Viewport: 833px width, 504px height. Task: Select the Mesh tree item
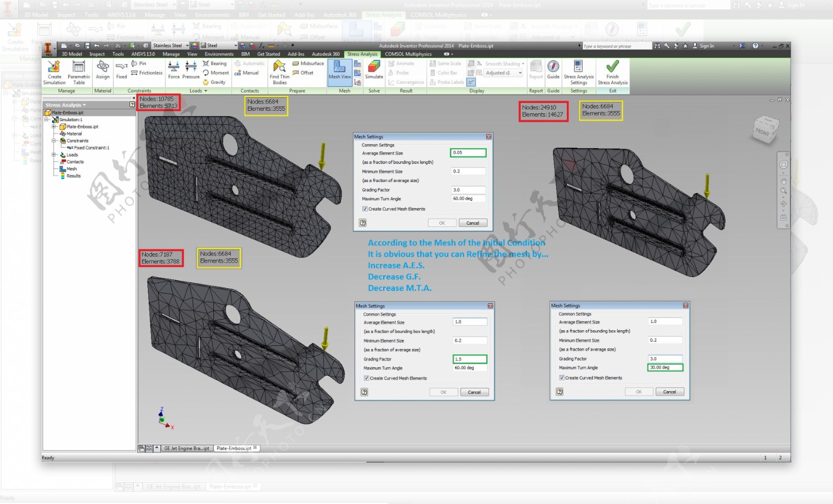[x=68, y=169]
